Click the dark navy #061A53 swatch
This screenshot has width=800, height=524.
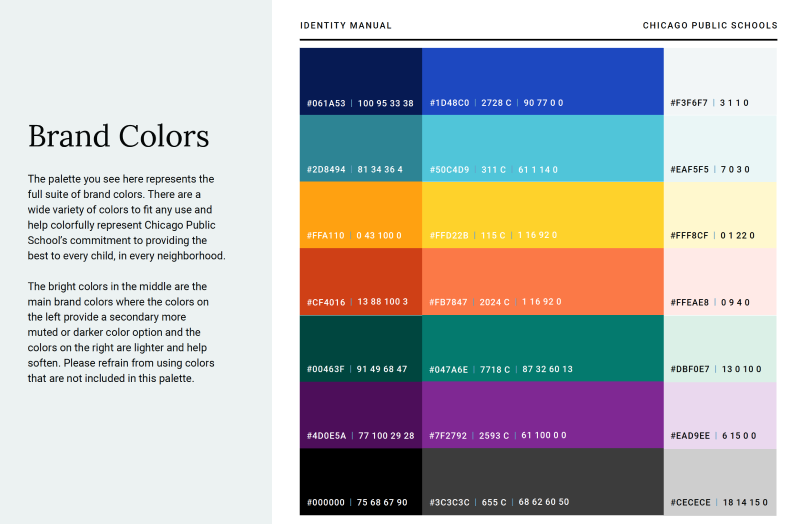coord(360,81)
